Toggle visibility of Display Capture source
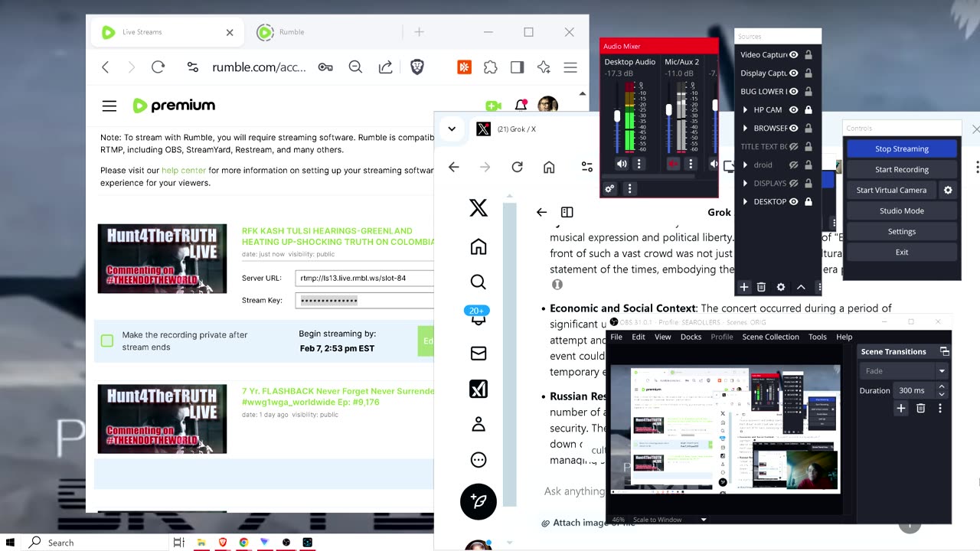 pos(794,73)
